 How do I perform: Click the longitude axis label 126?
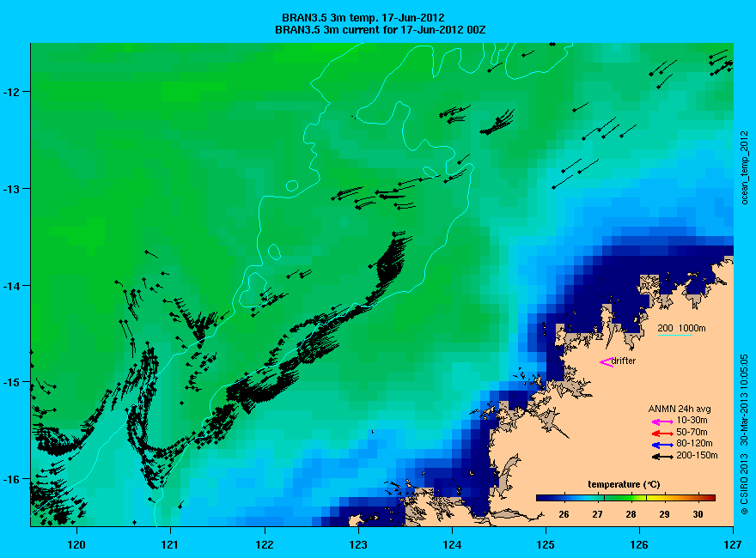point(639,545)
